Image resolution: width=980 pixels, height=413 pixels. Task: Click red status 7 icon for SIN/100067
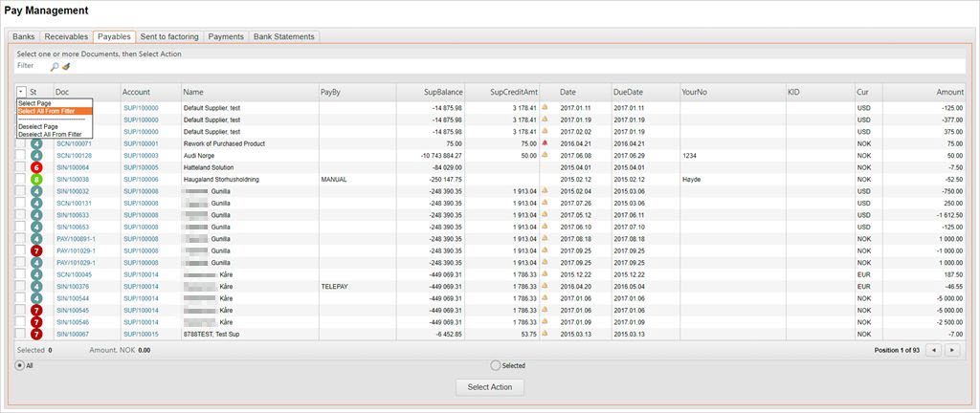pos(36,334)
